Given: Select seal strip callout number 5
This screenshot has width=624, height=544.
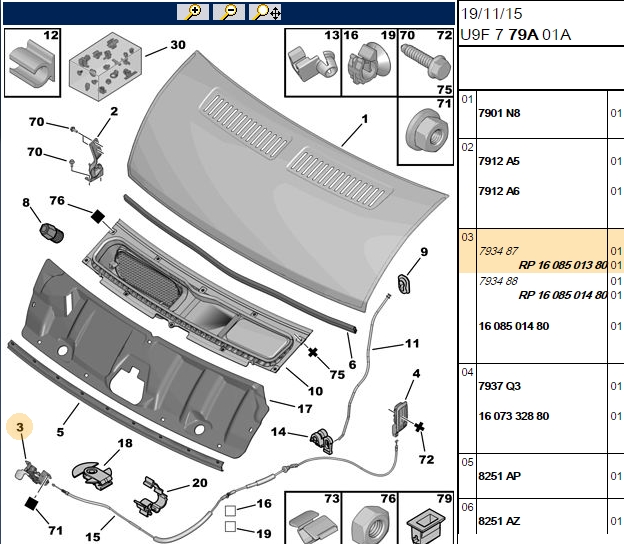Looking at the screenshot, I should pyautogui.click(x=60, y=432).
